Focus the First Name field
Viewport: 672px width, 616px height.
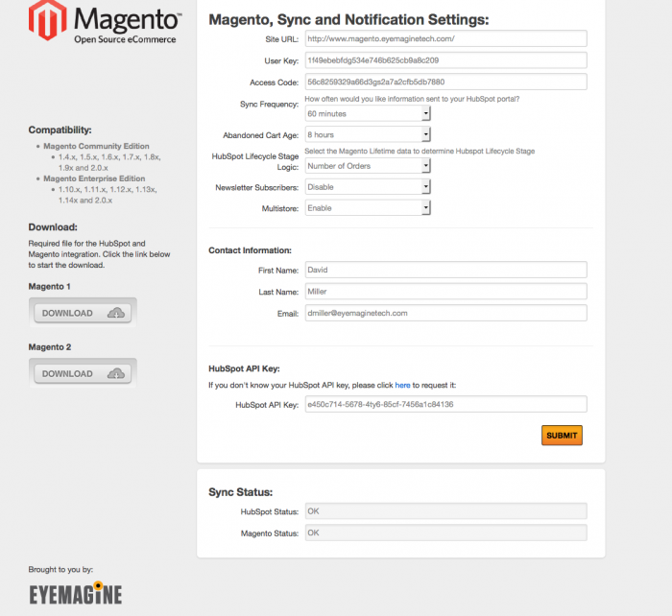(x=445, y=270)
